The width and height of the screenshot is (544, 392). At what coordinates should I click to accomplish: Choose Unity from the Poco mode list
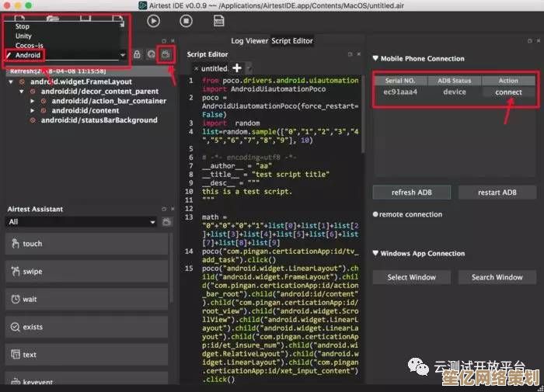[23, 36]
